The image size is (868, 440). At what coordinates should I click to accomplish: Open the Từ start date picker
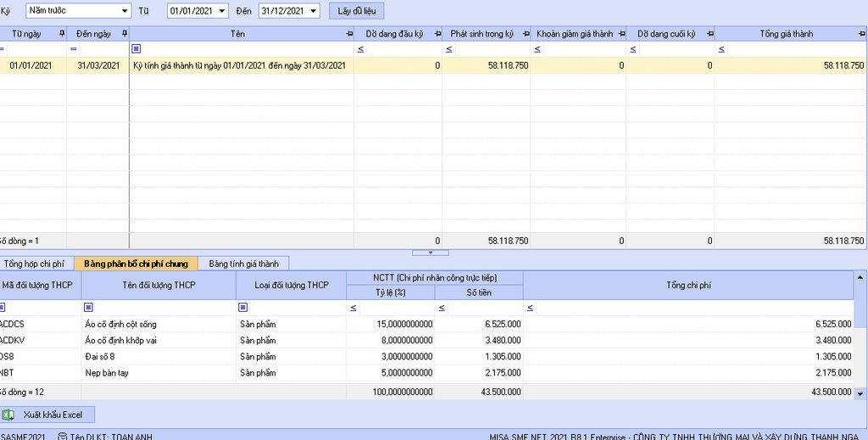coord(223,10)
